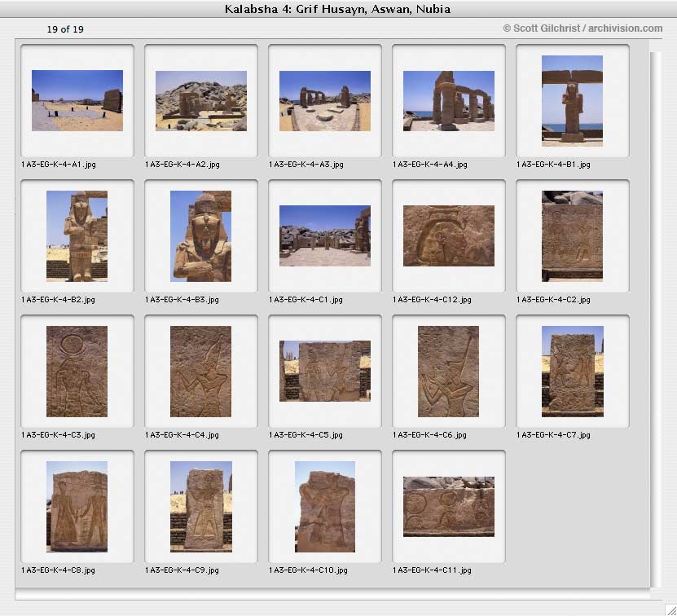Image resolution: width=677 pixels, height=616 pixels.
Task: Open the C5 relief block thumbnail
Action: point(325,371)
